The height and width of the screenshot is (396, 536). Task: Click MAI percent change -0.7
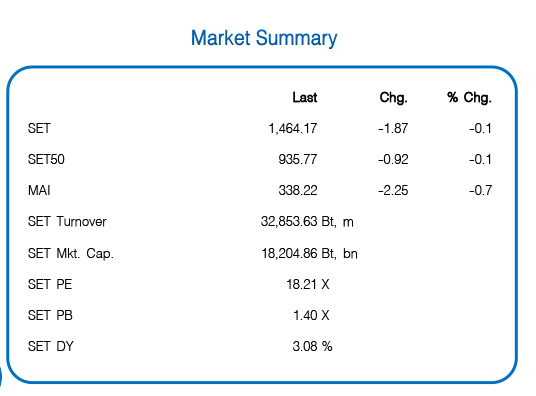click(x=481, y=190)
